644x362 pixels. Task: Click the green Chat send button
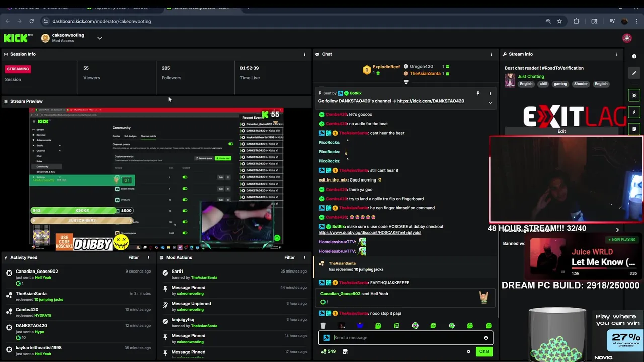click(484, 352)
